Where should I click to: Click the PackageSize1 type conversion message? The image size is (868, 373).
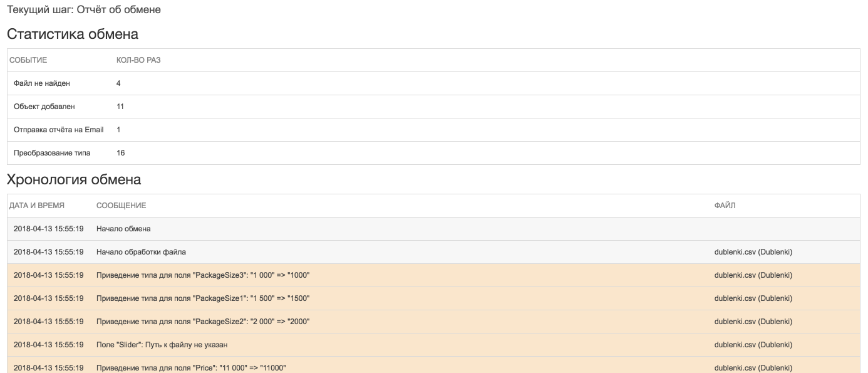pyautogui.click(x=203, y=298)
